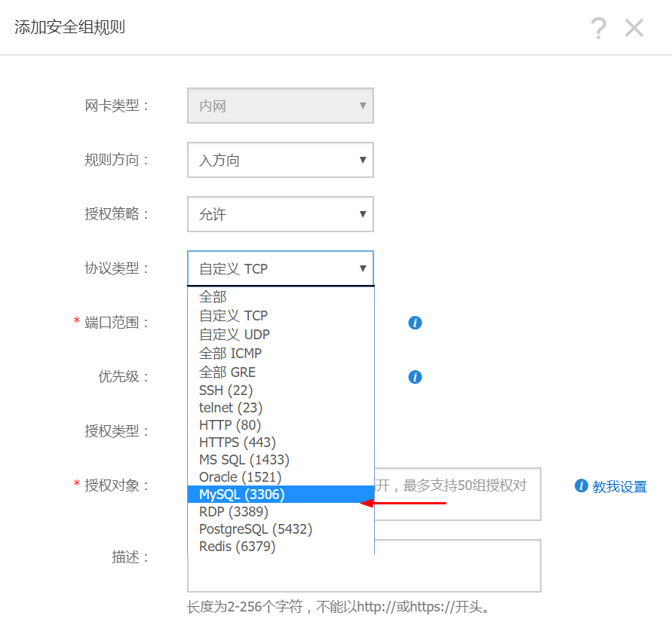Screen dimensions: 672x628
Task: Open the 规则方向 入方向 dropdown
Action: click(281, 160)
